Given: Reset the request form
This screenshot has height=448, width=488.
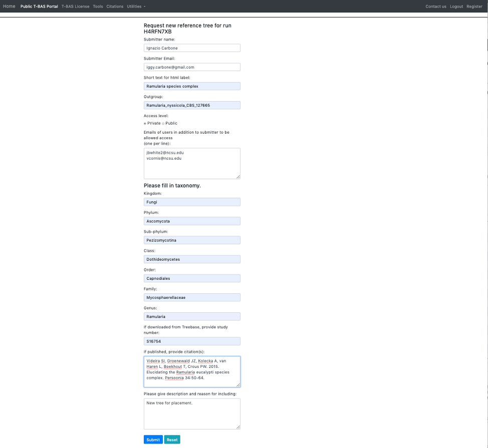Looking at the screenshot, I should [x=172, y=439].
